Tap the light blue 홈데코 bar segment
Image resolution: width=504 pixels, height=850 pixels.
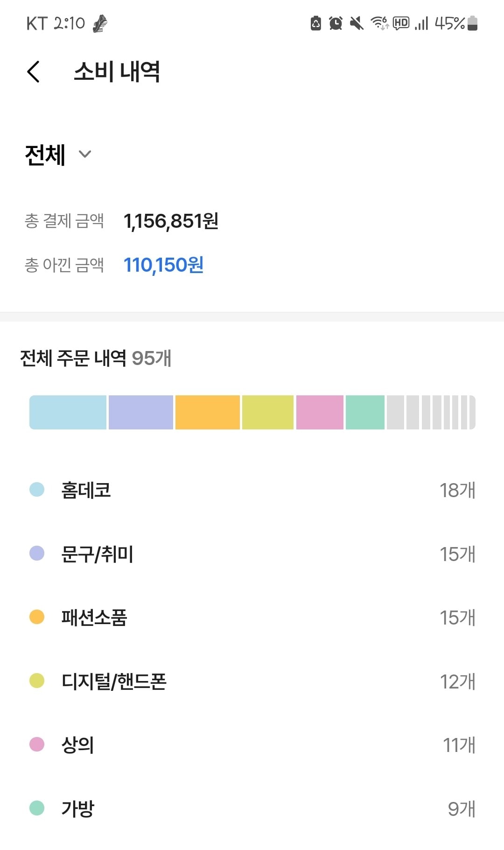point(68,412)
